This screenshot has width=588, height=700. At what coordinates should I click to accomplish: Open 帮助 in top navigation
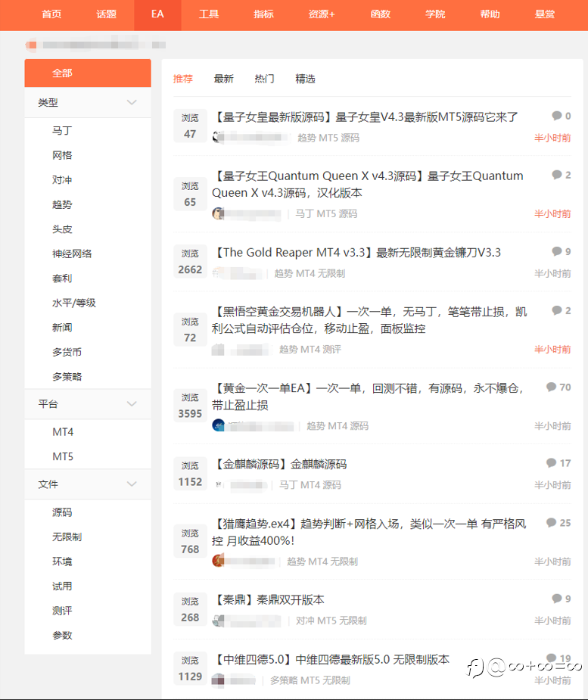[x=490, y=14]
